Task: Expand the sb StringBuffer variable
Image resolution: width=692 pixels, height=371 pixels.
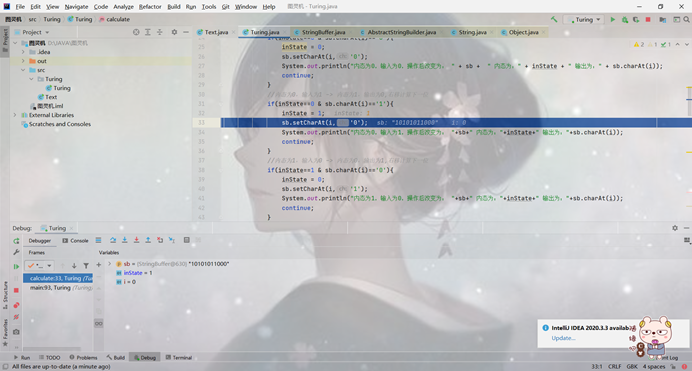Action: pos(109,264)
